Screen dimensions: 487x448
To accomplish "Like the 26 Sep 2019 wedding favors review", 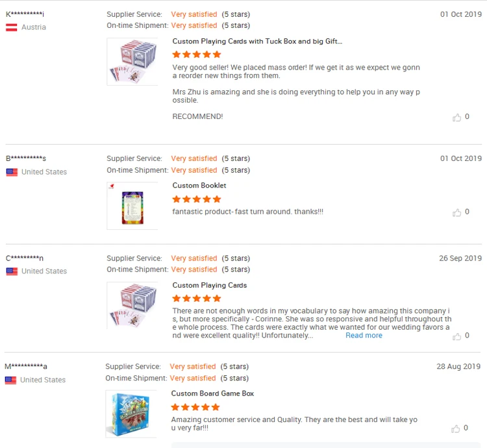I will pos(457,336).
